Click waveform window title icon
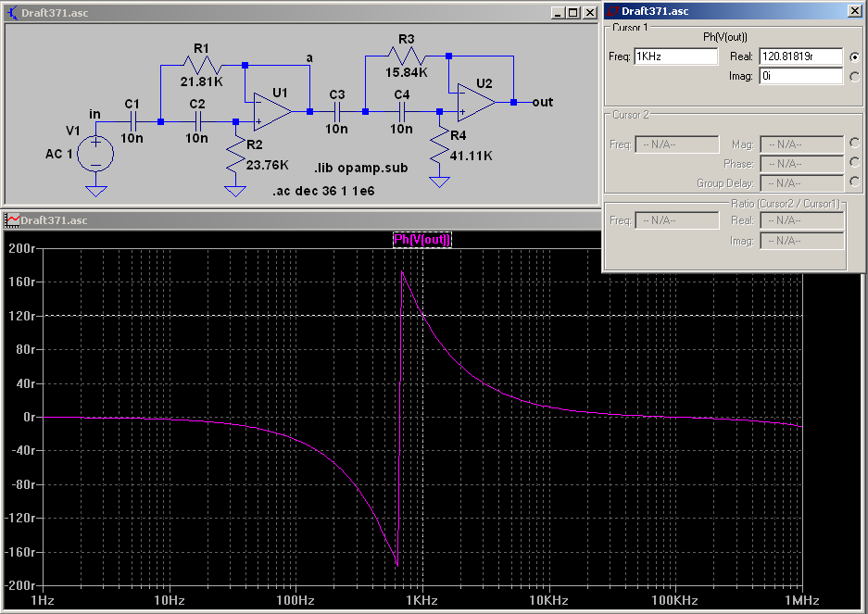Screen dimensions: 868x614 [x=12, y=220]
